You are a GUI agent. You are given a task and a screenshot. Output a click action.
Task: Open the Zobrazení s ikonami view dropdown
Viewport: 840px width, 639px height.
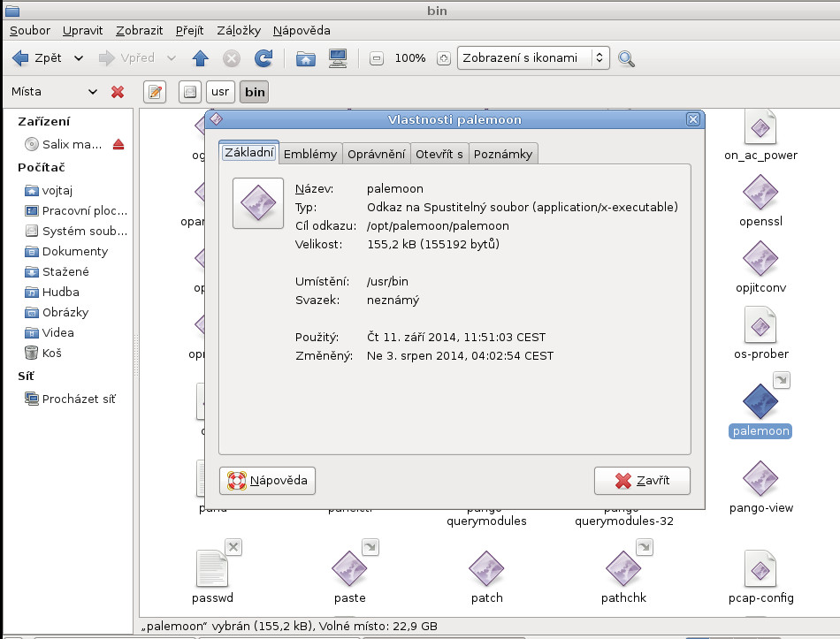533,58
